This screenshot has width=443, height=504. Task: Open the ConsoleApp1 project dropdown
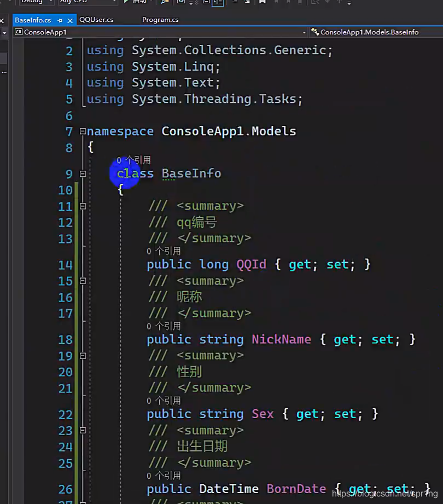161,32
